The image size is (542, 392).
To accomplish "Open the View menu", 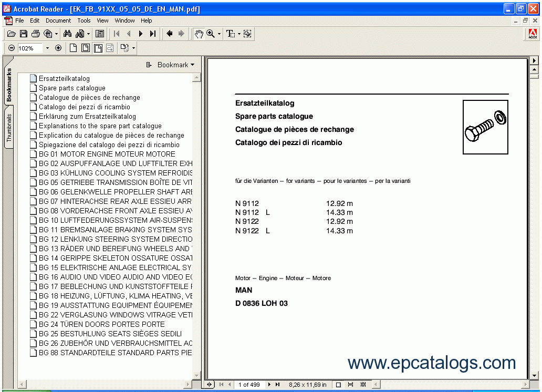I will coord(102,20).
